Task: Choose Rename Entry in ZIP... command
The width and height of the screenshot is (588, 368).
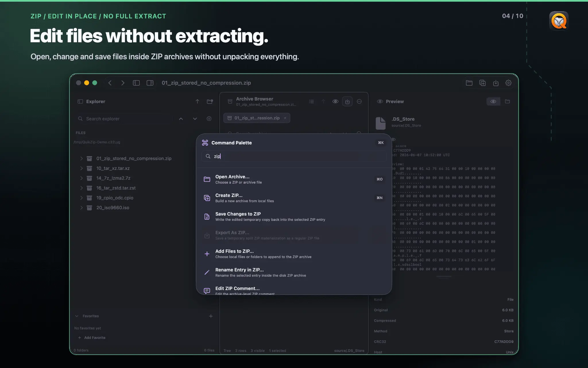Action: 294,272
